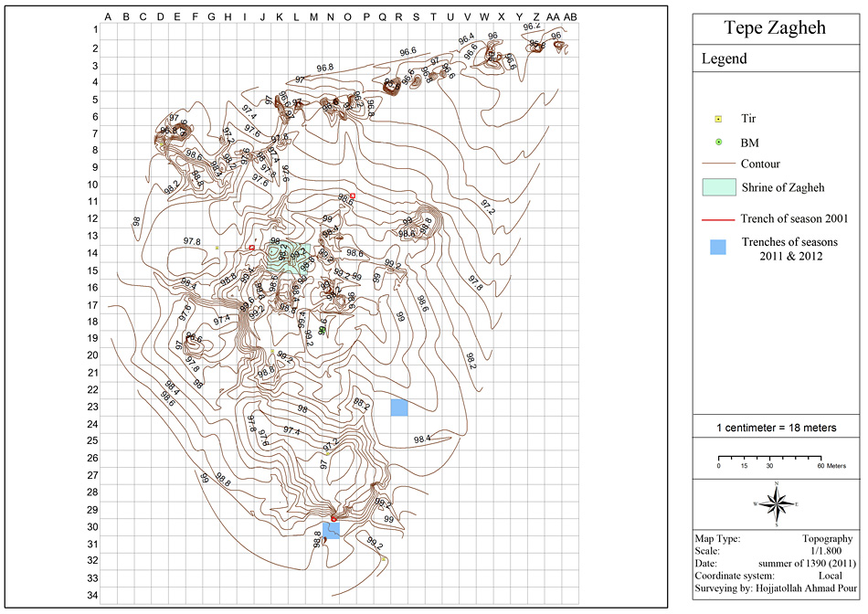
Task: Click the yellow Tir legend symbol
Action: click(718, 119)
